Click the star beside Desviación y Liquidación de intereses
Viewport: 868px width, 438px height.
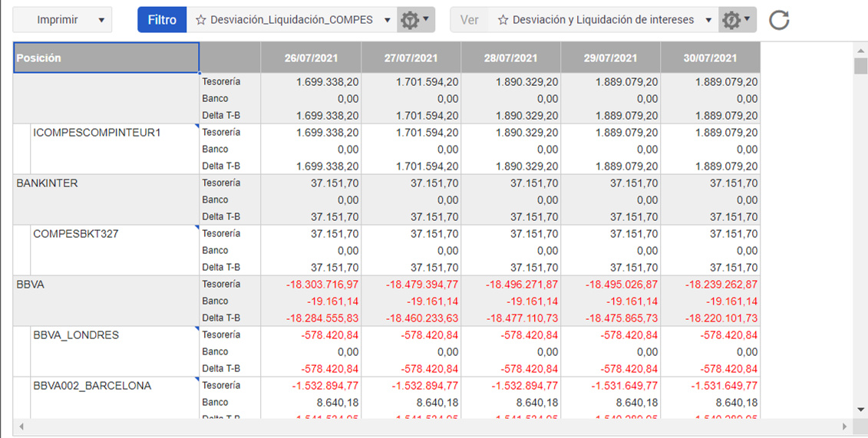pyautogui.click(x=503, y=20)
